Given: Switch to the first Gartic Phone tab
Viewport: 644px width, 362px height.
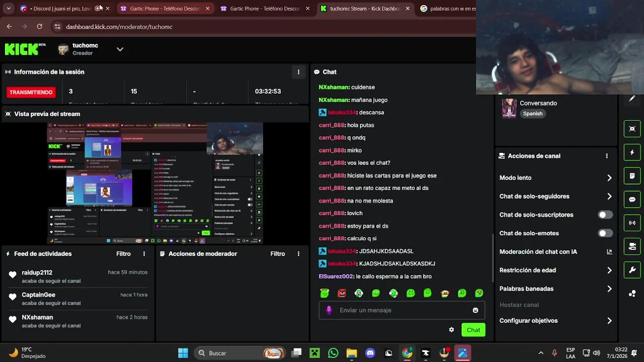Looking at the screenshot, I should click(165, 9).
